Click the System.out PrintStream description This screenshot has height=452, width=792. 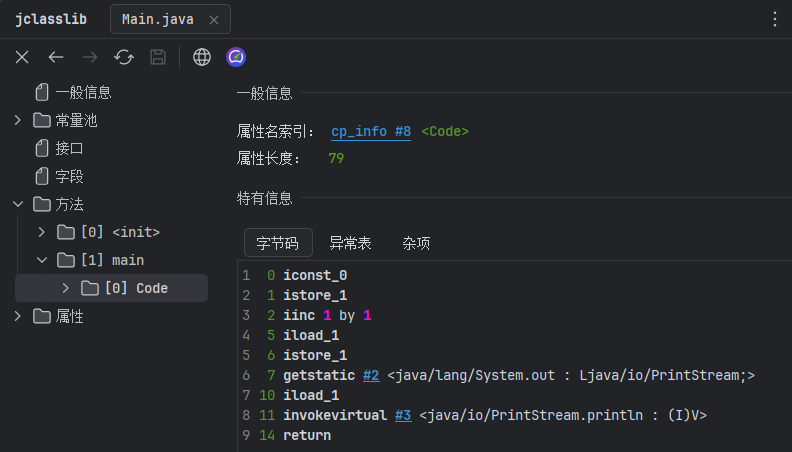[x=571, y=375]
